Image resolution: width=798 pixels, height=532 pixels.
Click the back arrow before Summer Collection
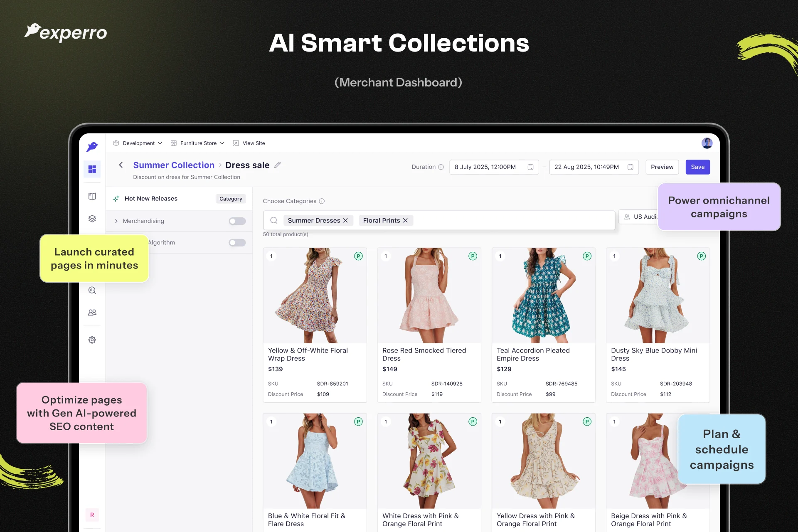point(121,165)
